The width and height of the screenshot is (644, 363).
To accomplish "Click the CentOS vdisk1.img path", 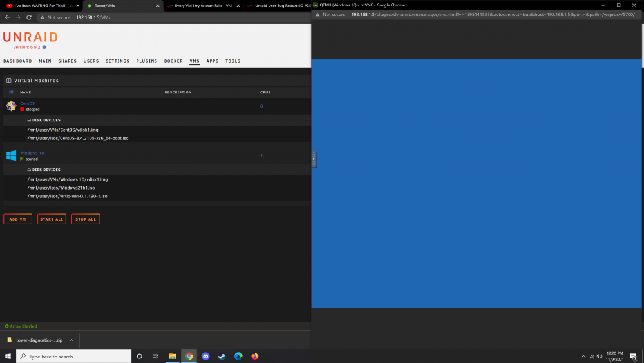I will [63, 130].
